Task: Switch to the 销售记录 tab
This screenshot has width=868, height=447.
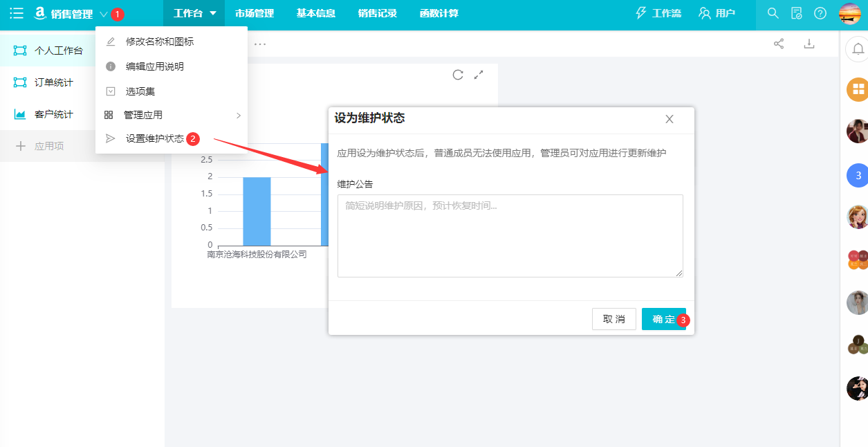Action: pos(378,13)
